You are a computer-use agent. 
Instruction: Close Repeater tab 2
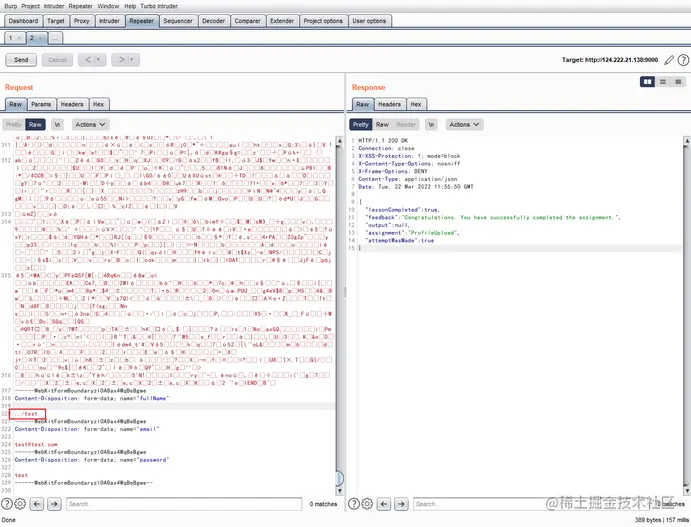click(x=40, y=38)
